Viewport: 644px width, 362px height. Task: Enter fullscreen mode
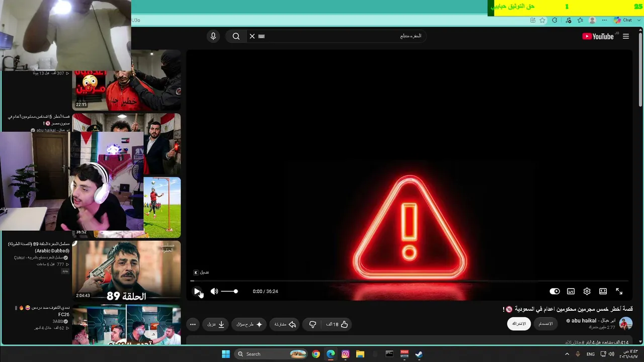[619, 291]
